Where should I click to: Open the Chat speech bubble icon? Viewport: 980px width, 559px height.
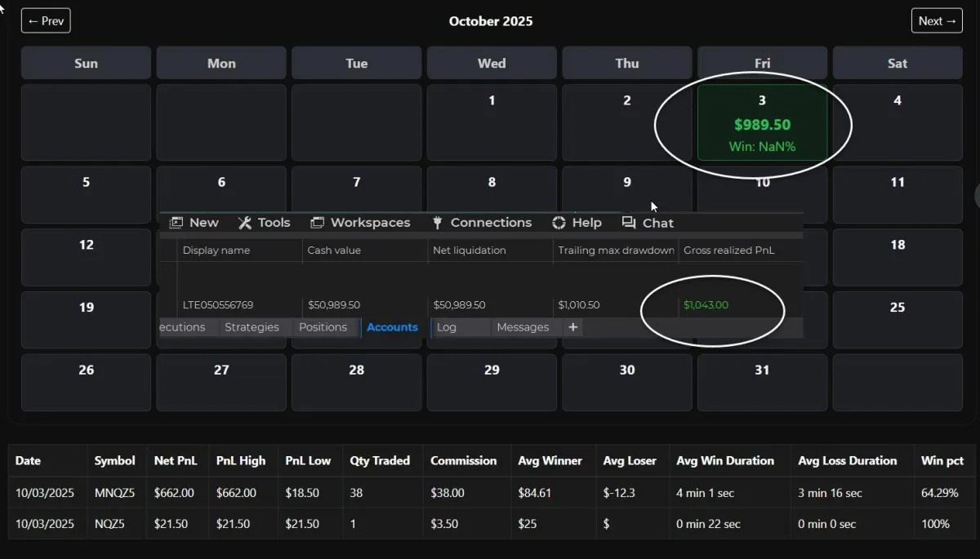pos(629,223)
